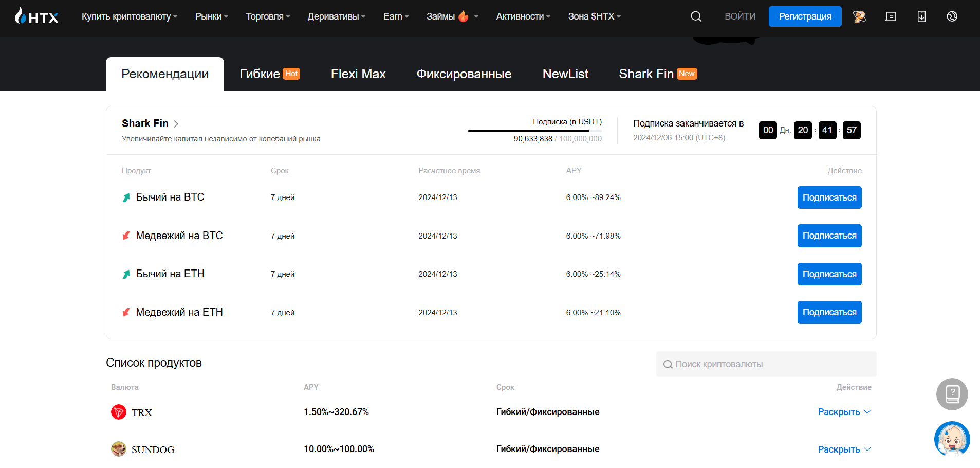Open the orders document icon

pyautogui.click(x=891, y=16)
